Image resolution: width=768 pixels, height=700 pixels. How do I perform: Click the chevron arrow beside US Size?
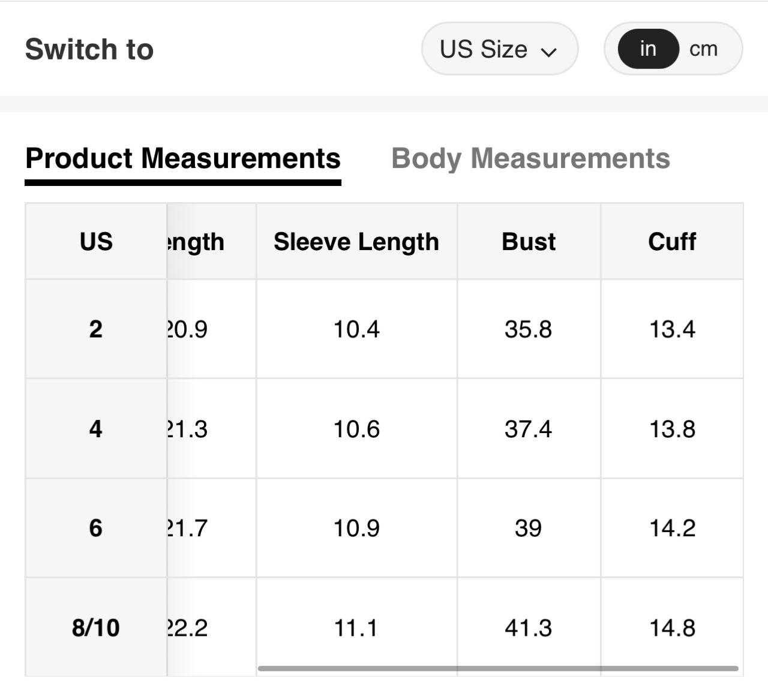click(x=548, y=52)
